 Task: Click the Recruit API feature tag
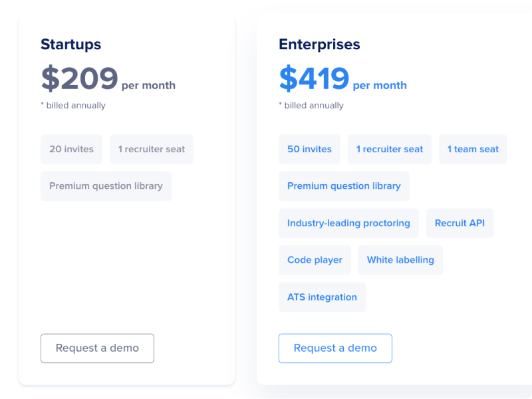point(460,223)
